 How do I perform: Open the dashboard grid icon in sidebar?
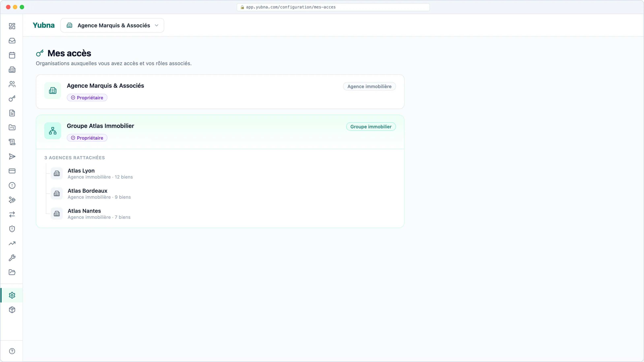click(x=12, y=26)
